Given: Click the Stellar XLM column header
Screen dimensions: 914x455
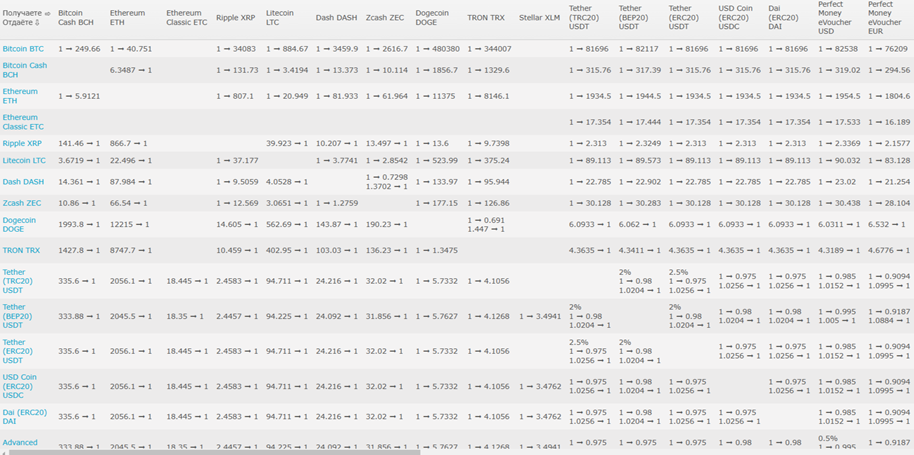Looking at the screenshot, I should (539, 17).
